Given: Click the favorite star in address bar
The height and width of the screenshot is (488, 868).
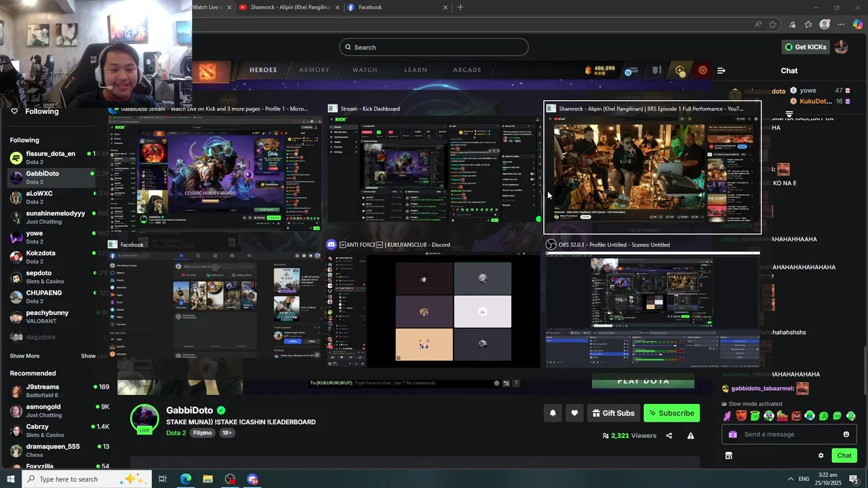Looking at the screenshot, I should (x=772, y=24).
